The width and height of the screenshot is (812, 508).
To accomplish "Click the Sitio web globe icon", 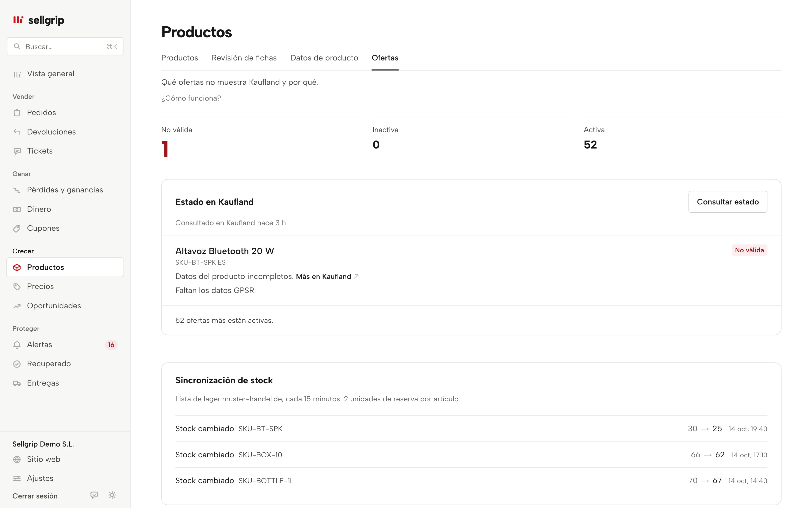I will (17, 459).
